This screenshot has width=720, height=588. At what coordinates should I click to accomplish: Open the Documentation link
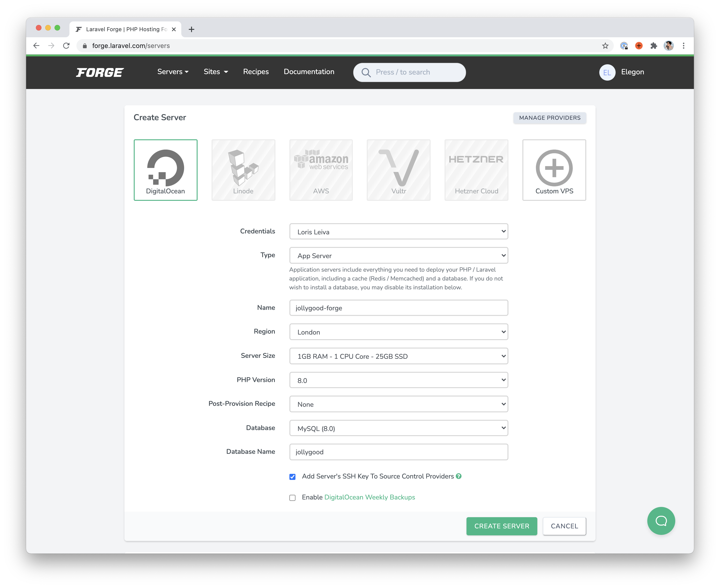tap(309, 72)
